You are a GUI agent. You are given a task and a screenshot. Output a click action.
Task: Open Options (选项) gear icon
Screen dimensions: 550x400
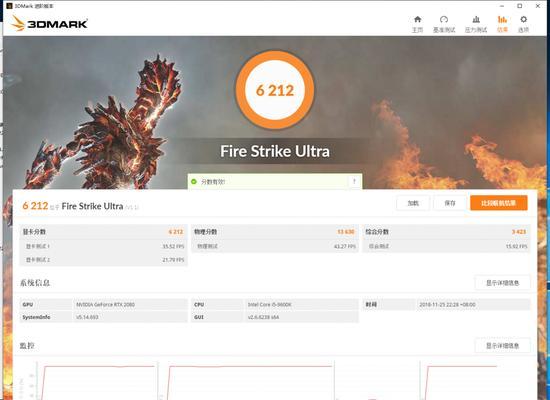(523, 24)
